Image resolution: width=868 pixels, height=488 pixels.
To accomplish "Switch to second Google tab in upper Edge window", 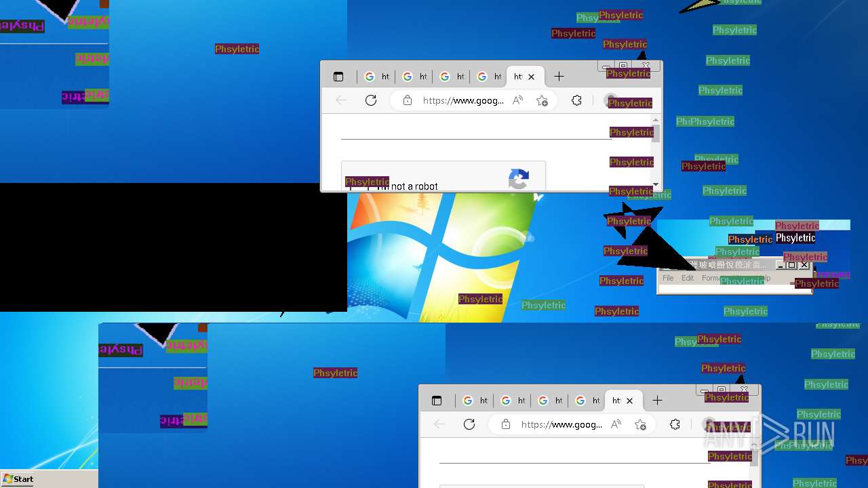I will coord(414,77).
